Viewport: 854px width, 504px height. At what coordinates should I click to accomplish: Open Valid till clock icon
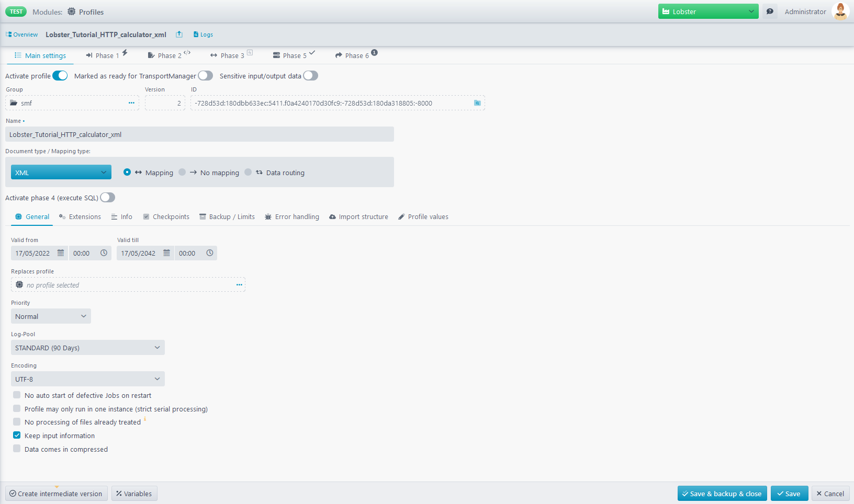210,253
